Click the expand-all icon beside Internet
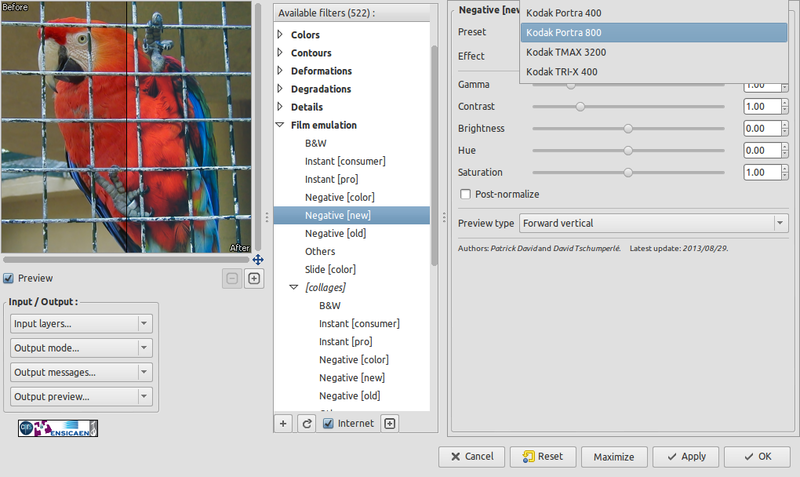Viewport: 800px width, 477px height. [390, 423]
